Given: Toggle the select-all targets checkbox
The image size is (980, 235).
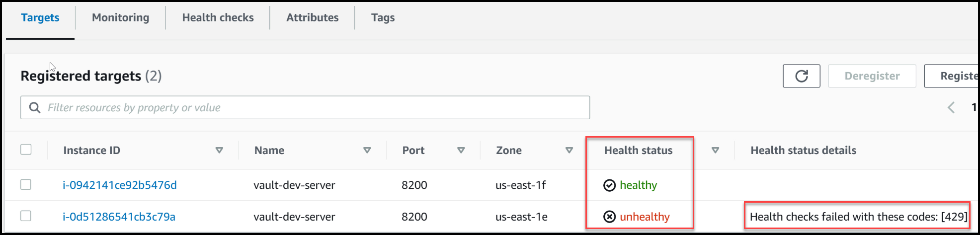Looking at the screenshot, I should tap(26, 150).
